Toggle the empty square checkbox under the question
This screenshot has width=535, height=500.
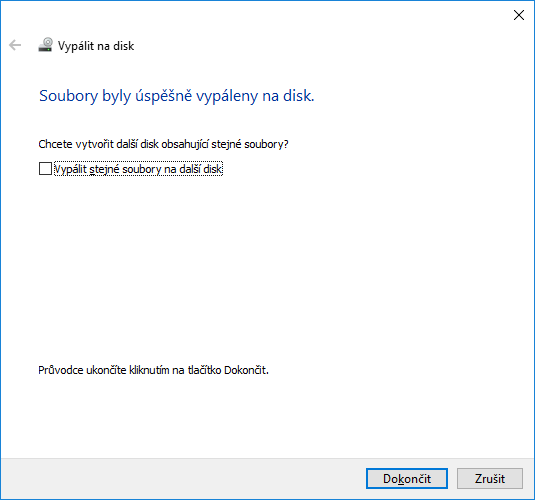point(45,169)
